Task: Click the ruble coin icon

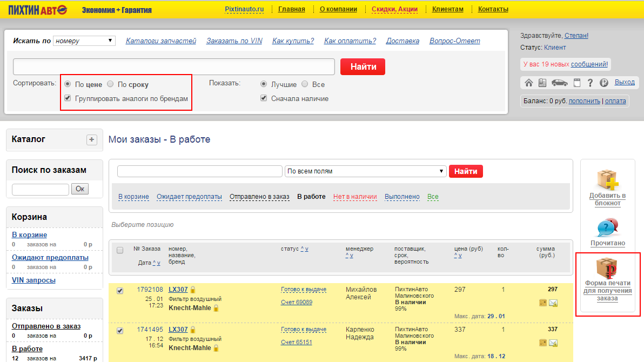Action: click(x=603, y=83)
